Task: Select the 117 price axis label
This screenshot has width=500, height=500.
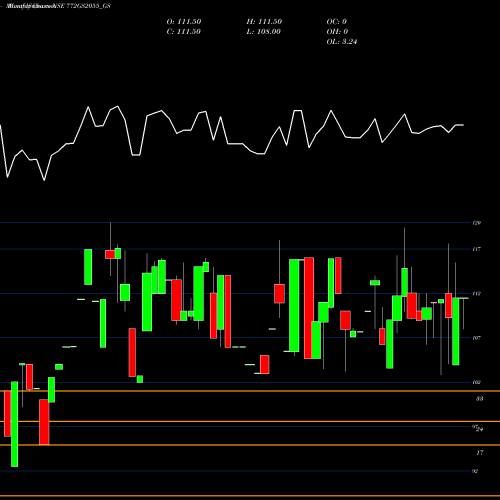Action: [x=476, y=249]
